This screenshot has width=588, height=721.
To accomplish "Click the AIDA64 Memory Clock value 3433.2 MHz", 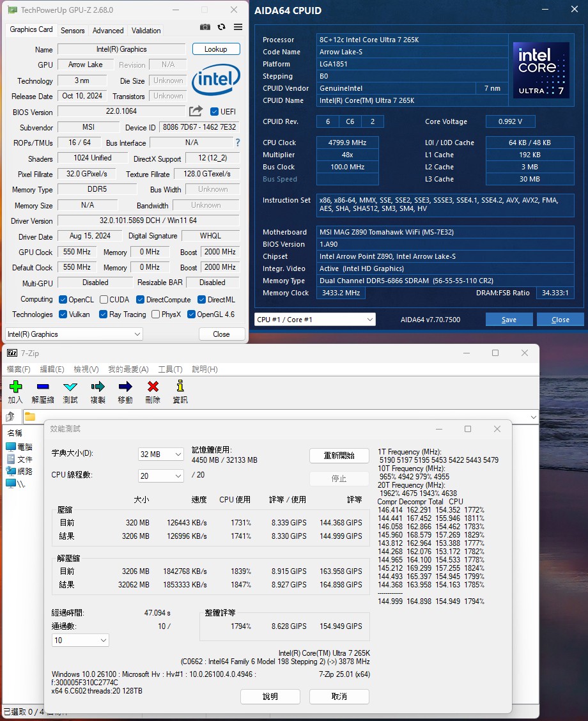I will tap(341, 293).
